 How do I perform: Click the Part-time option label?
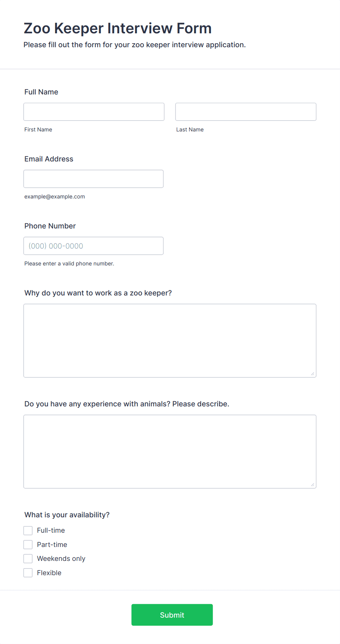coord(52,545)
